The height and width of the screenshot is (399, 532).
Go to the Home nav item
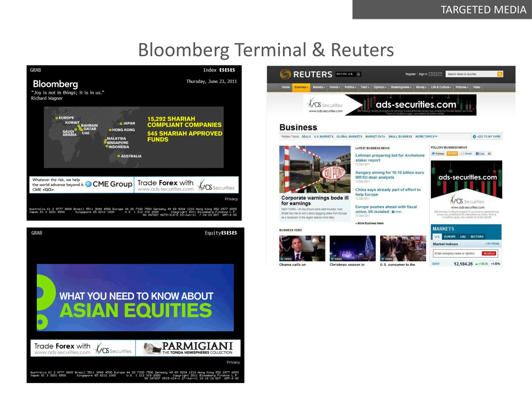[286, 87]
